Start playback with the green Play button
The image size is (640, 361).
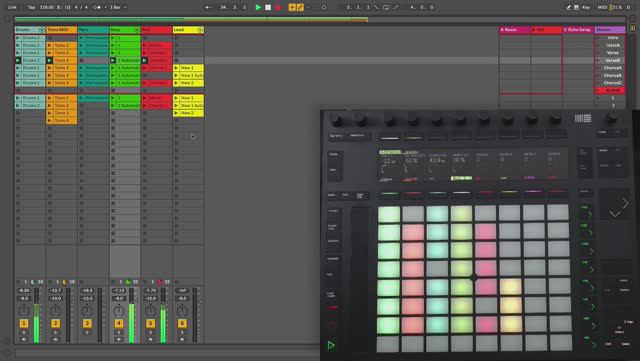[x=258, y=7]
